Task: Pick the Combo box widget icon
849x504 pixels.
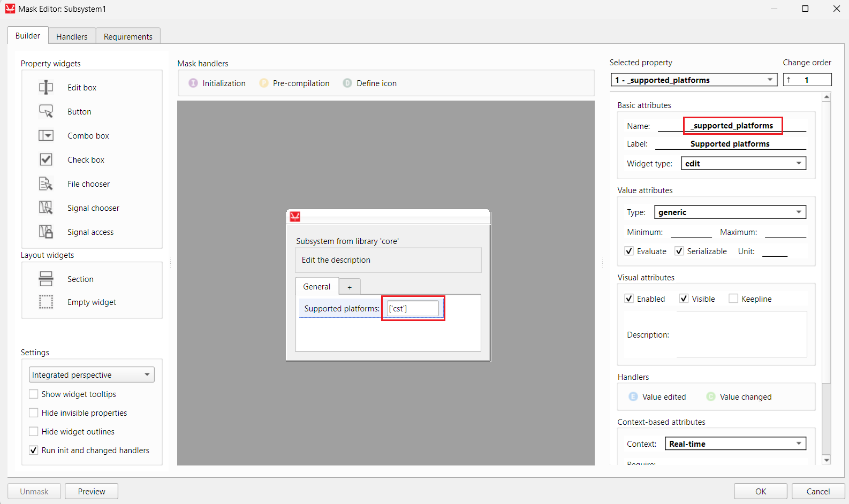Action: click(x=46, y=135)
